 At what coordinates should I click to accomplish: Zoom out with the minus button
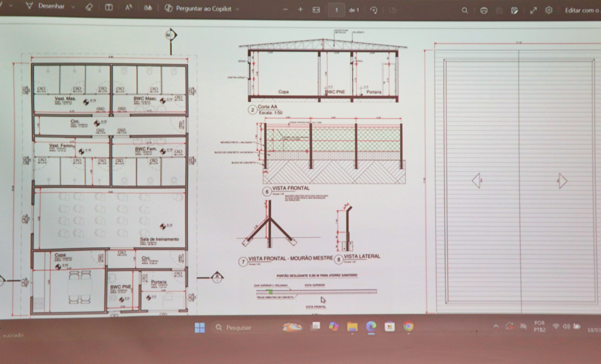pyautogui.click(x=286, y=10)
